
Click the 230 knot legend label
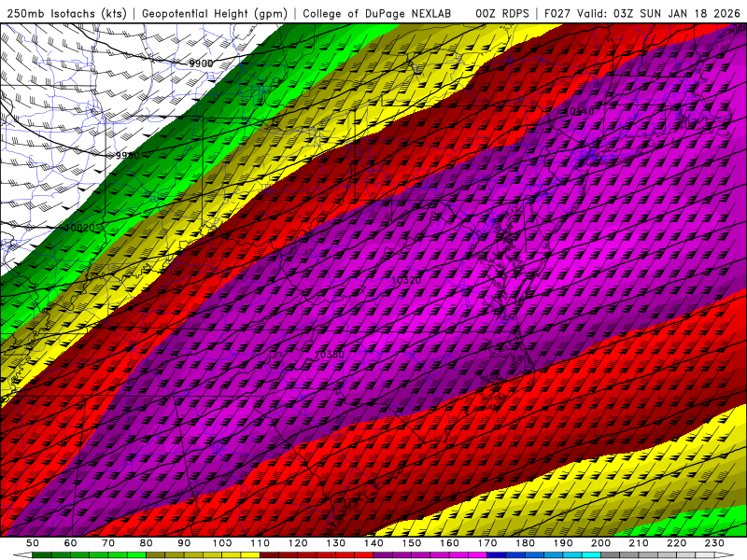pyautogui.click(x=714, y=543)
